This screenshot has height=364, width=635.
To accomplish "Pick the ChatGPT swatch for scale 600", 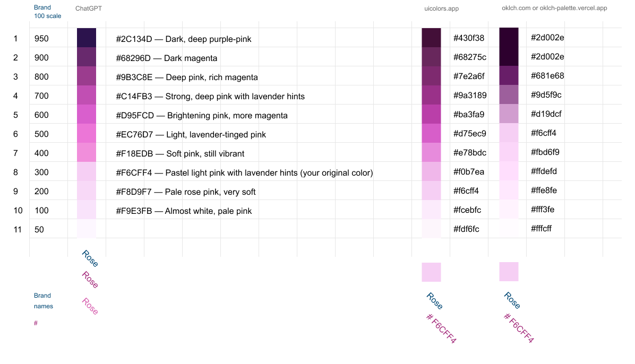I will (x=87, y=115).
